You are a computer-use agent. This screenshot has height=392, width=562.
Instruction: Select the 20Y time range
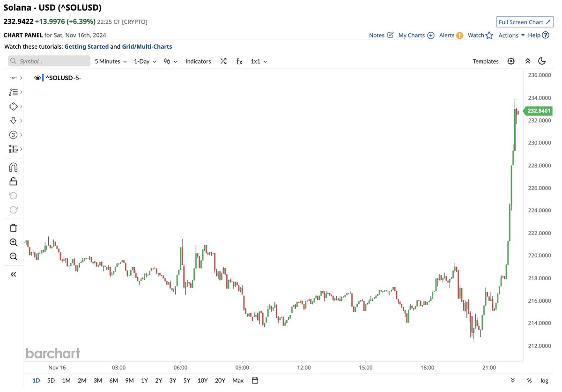pos(220,380)
